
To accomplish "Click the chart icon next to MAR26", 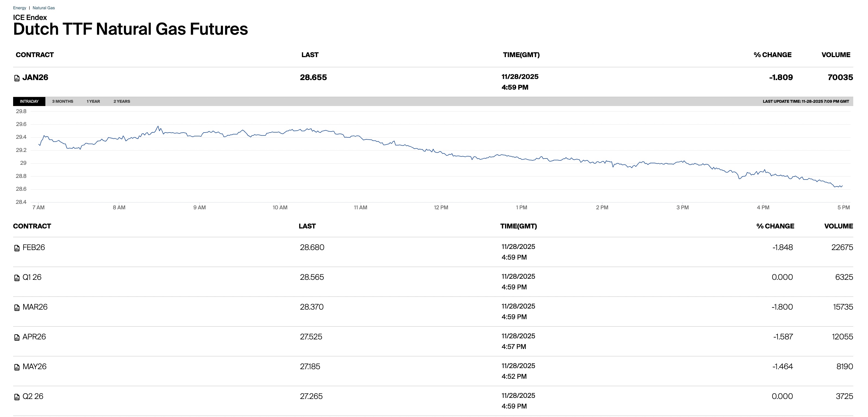I will (x=17, y=307).
